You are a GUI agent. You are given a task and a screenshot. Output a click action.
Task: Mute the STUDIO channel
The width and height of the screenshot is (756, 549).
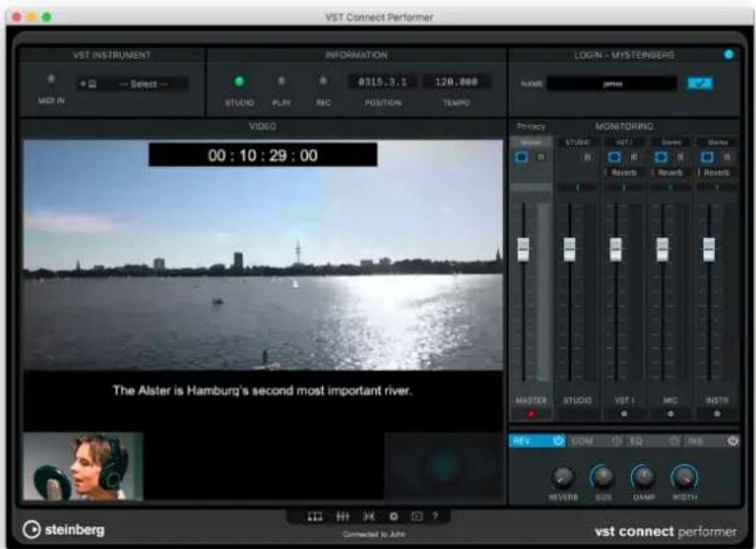click(587, 157)
